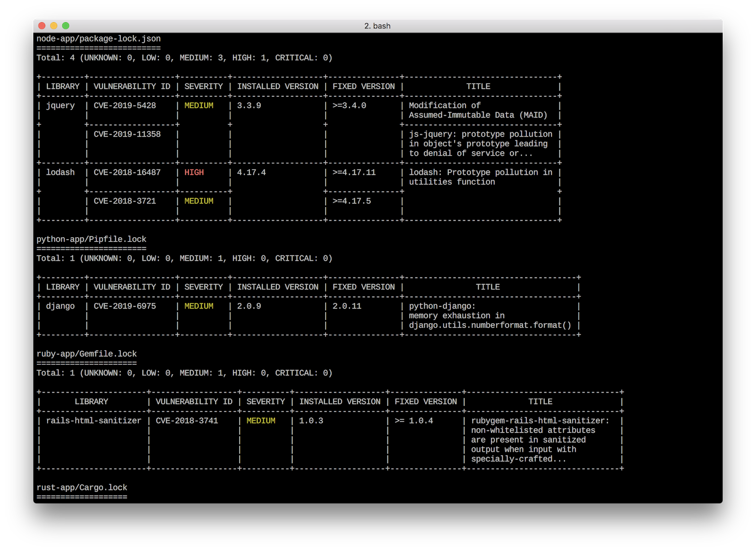Click the SEVERITY column header

coord(203,86)
